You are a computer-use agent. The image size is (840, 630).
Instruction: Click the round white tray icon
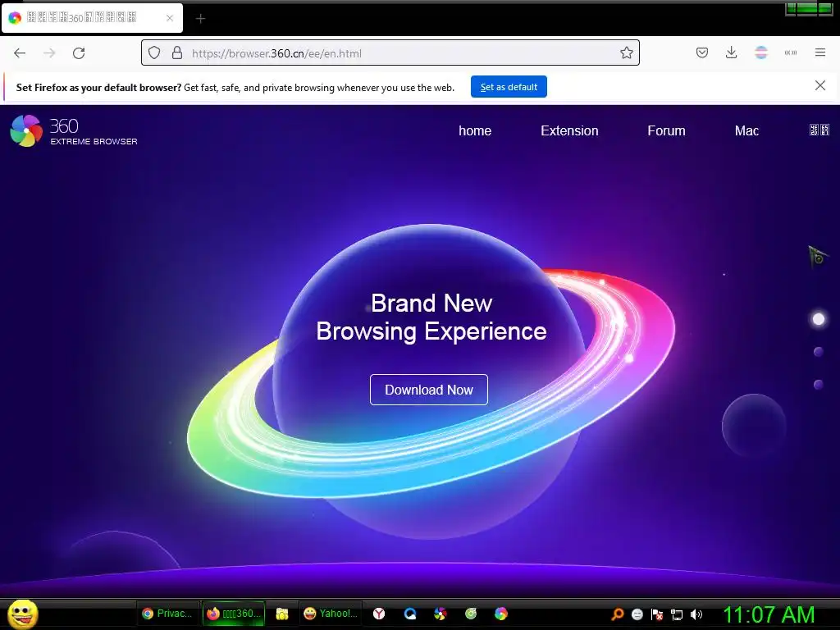(x=637, y=614)
